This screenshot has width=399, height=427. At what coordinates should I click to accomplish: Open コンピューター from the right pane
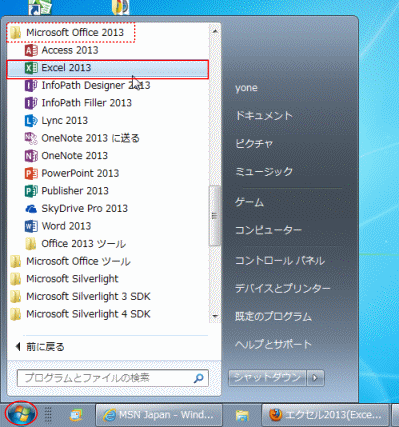(x=268, y=230)
